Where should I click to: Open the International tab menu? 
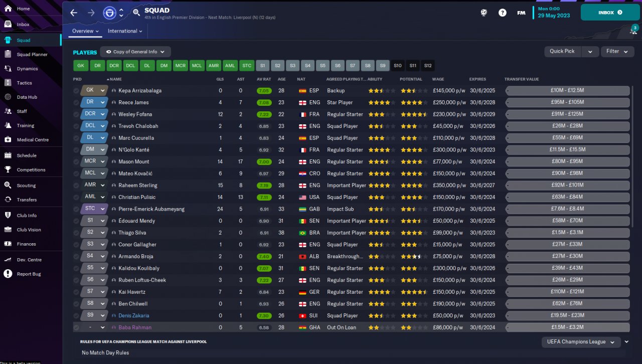[125, 31]
